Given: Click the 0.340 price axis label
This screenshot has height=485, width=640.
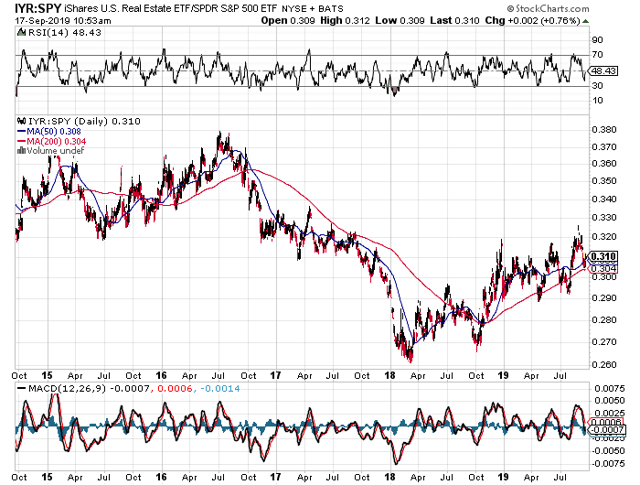Looking at the screenshot, I should click(604, 199).
